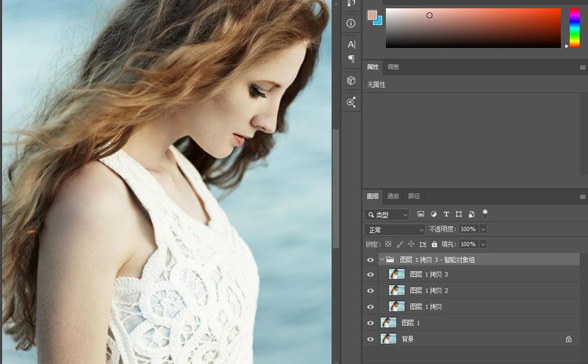Toggle the layer filtering on/off switch
588x364 pixels.
pyautogui.click(x=485, y=213)
